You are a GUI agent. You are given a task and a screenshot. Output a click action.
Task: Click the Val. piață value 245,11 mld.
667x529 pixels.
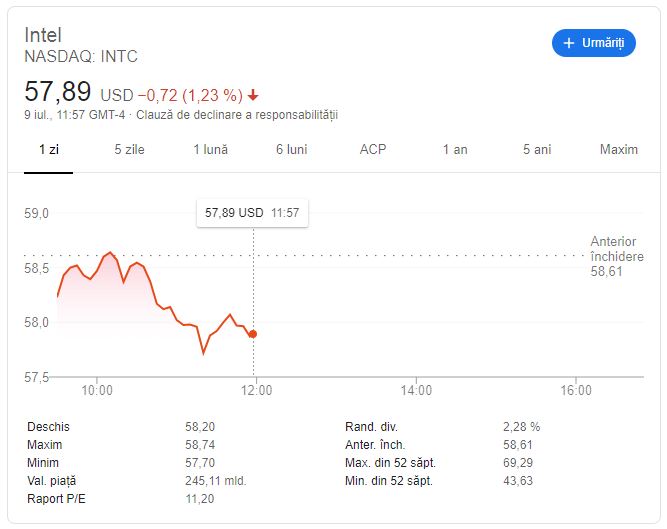[x=216, y=481]
